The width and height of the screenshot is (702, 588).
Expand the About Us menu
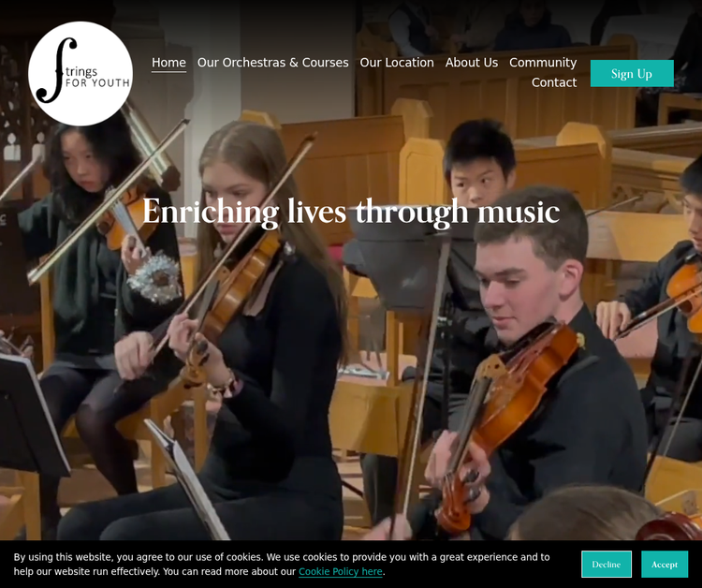pyautogui.click(x=472, y=62)
